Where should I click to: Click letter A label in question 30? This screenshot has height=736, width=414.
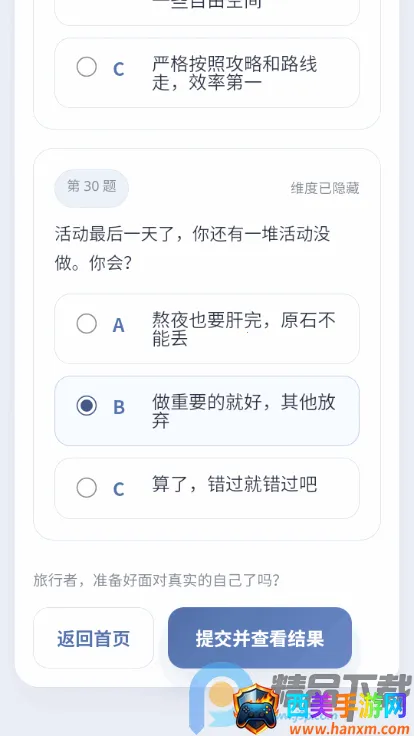[x=118, y=325]
